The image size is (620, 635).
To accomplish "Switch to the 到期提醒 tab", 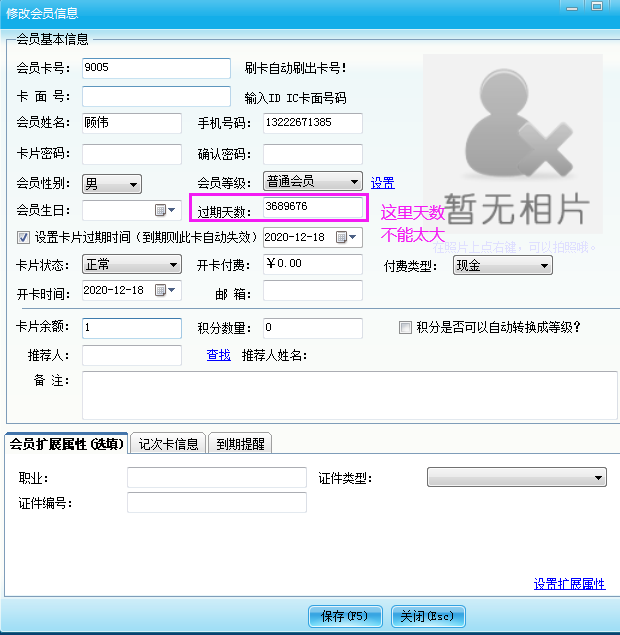I will tap(241, 444).
